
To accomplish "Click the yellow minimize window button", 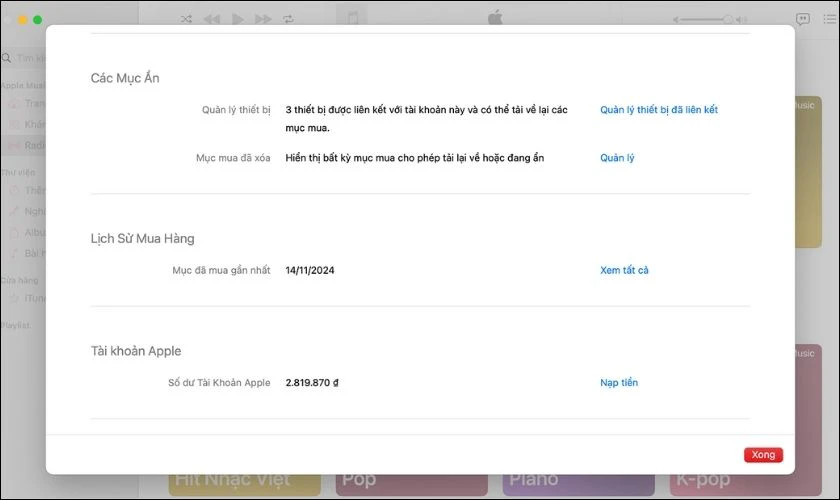I will [x=22, y=20].
